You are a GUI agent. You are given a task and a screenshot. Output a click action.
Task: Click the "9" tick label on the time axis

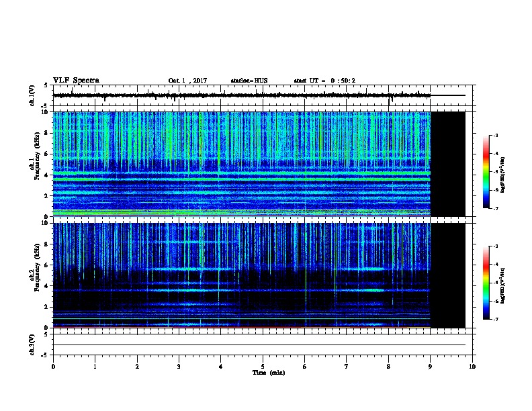tap(430, 367)
